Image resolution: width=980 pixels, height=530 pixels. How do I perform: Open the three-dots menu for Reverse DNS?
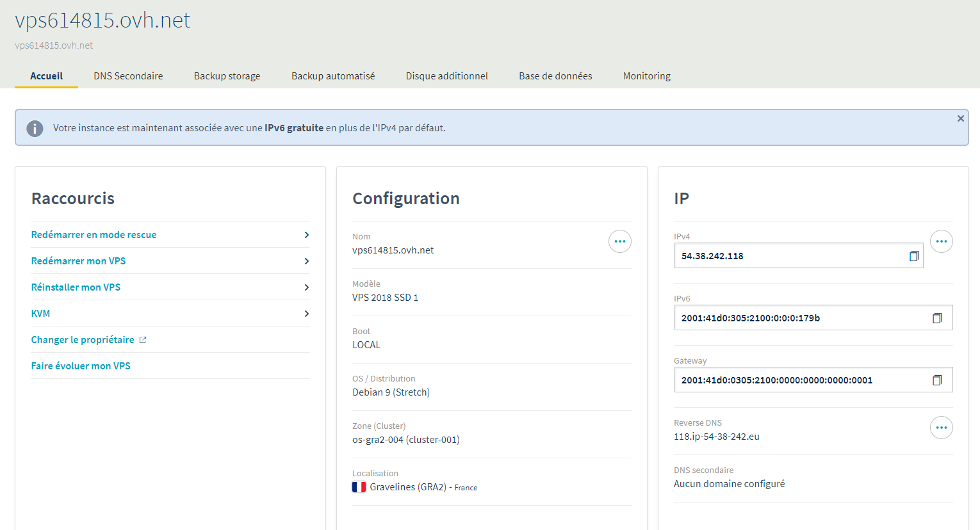(x=941, y=428)
